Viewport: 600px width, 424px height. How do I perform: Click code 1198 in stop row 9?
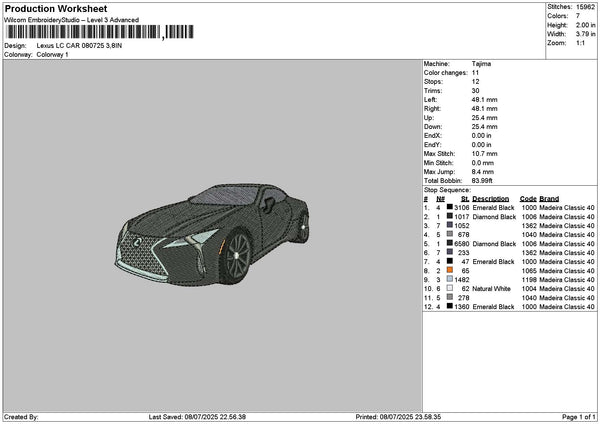(529, 280)
